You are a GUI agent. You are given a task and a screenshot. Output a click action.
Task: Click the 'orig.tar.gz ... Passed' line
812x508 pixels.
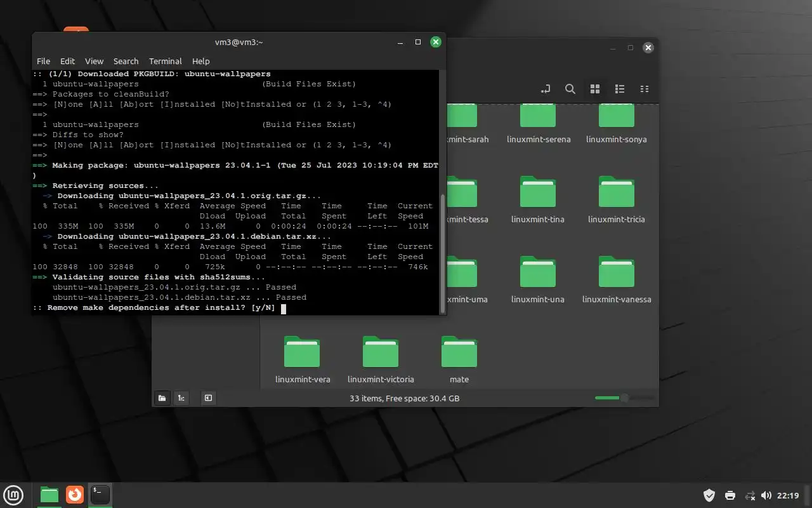point(174,287)
